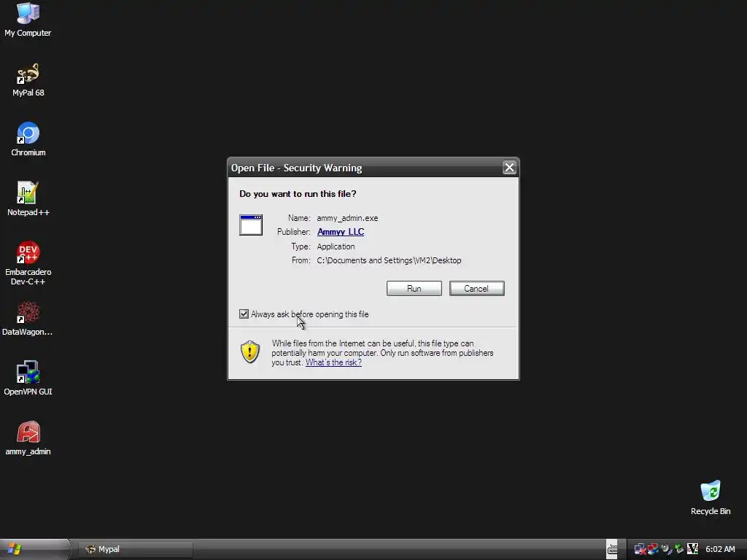Cancel the security warning dialog
Screen dimensions: 747x560
coord(476,289)
